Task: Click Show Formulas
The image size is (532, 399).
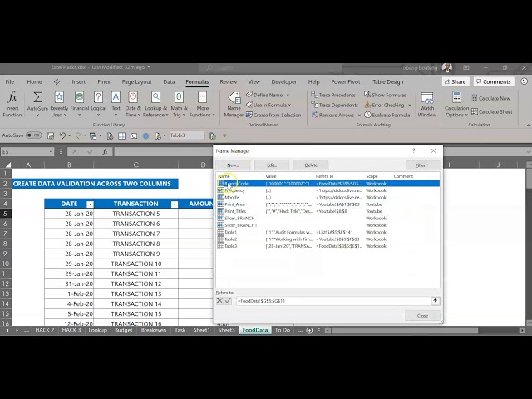Action: [385, 95]
